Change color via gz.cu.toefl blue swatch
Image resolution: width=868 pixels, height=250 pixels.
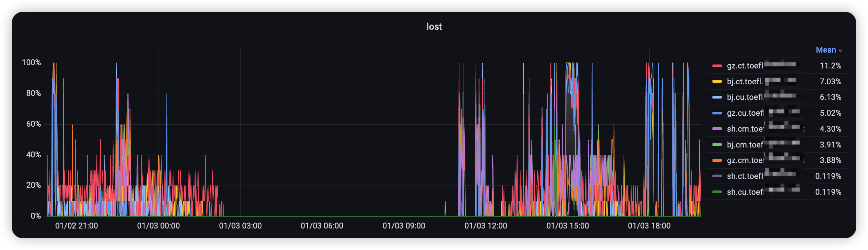[x=717, y=113]
